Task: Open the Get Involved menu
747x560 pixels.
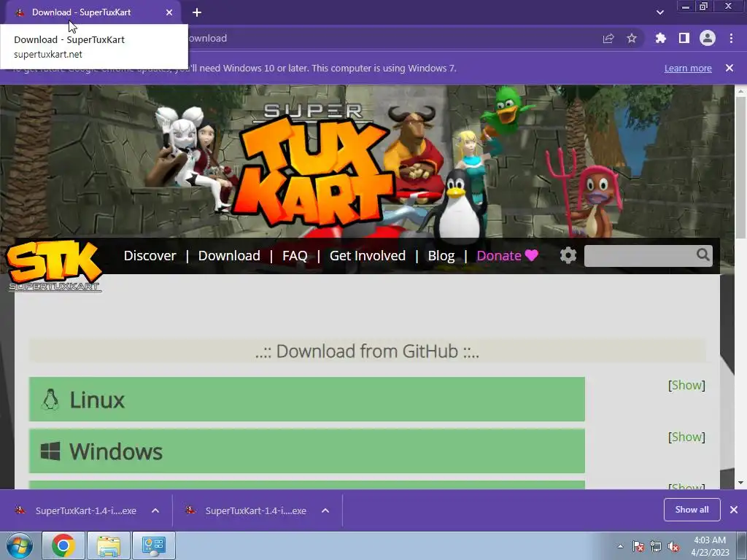Action: tap(368, 256)
